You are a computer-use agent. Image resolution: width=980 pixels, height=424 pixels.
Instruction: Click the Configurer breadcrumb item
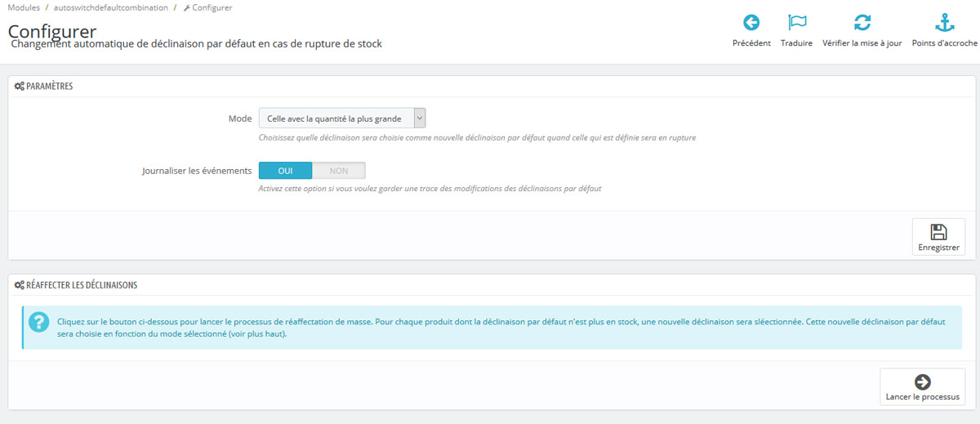tap(212, 7)
